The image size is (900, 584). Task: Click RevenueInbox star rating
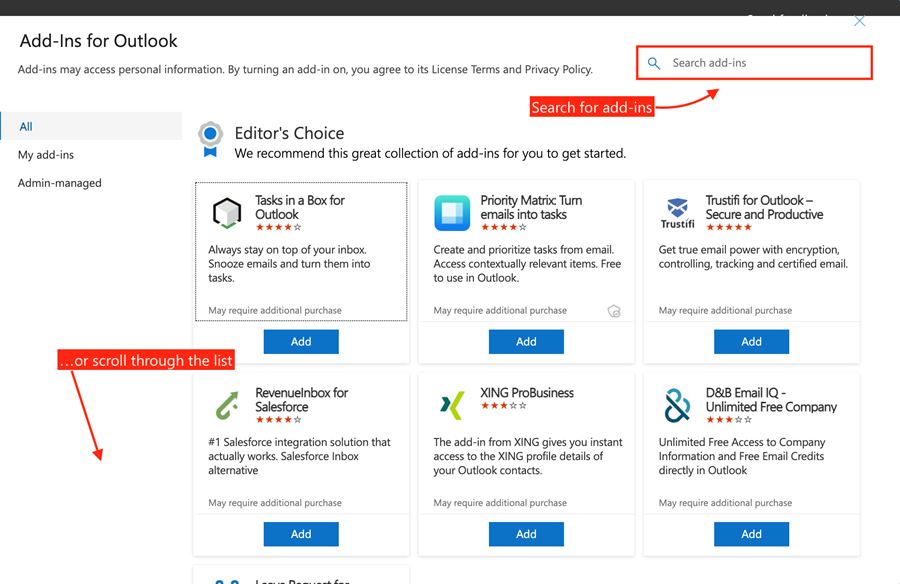click(278, 420)
